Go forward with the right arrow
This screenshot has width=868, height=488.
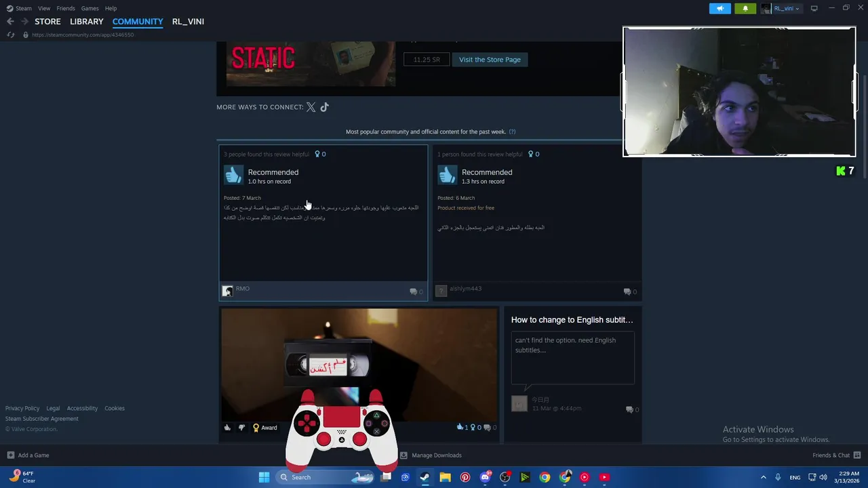point(25,22)
